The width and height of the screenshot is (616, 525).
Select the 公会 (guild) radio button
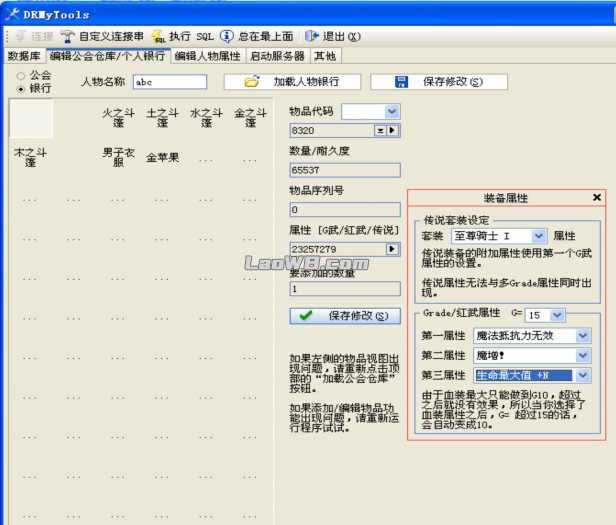coord(20,75)
